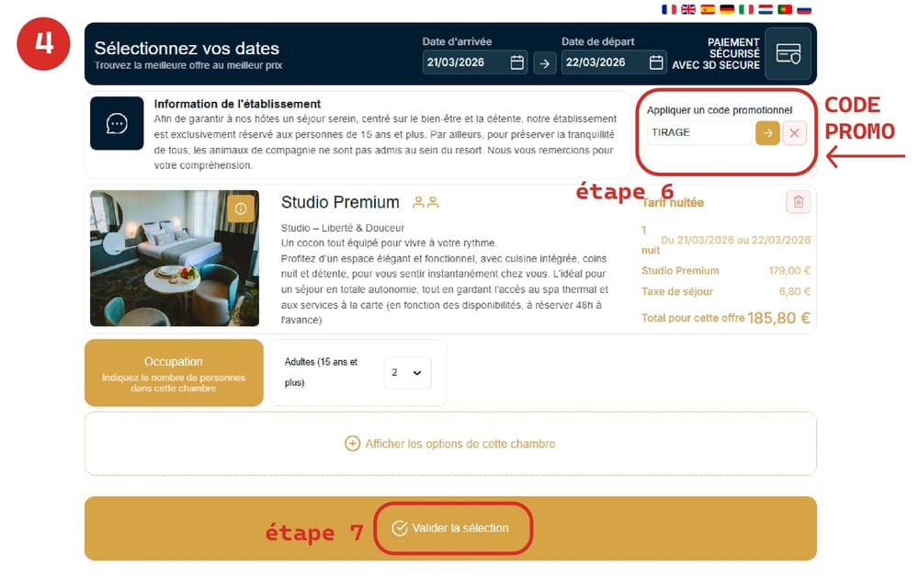
Task: Open the departure date calendar picker
Action: (x=655, y=62)
